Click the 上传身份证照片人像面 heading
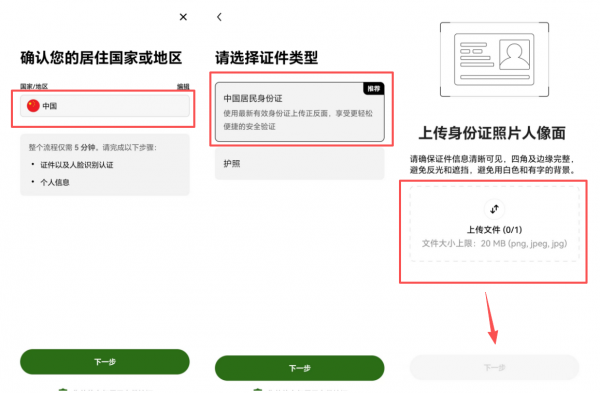The height and width of the screenshot is (393, 600). pos(492,133)
